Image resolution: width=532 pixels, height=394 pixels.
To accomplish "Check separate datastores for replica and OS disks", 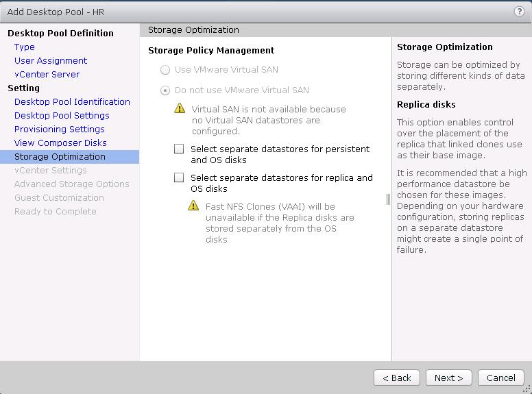I will click(x=179, y=177).
